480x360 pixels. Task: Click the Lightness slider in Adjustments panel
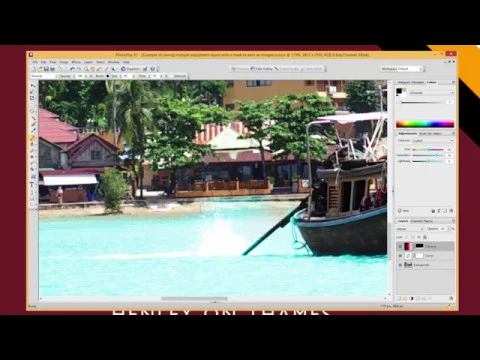click(x=428, y=161)
